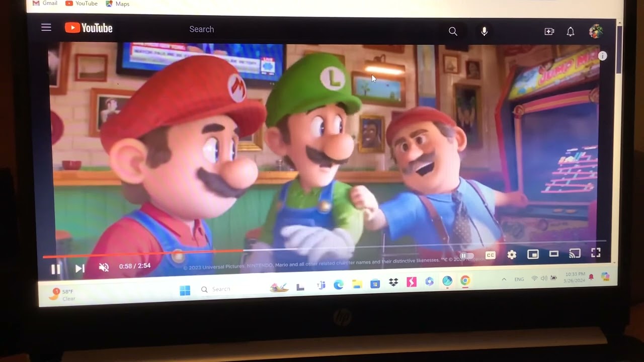
Task: Open the player settings gear
Action: [x=512, y=255]
